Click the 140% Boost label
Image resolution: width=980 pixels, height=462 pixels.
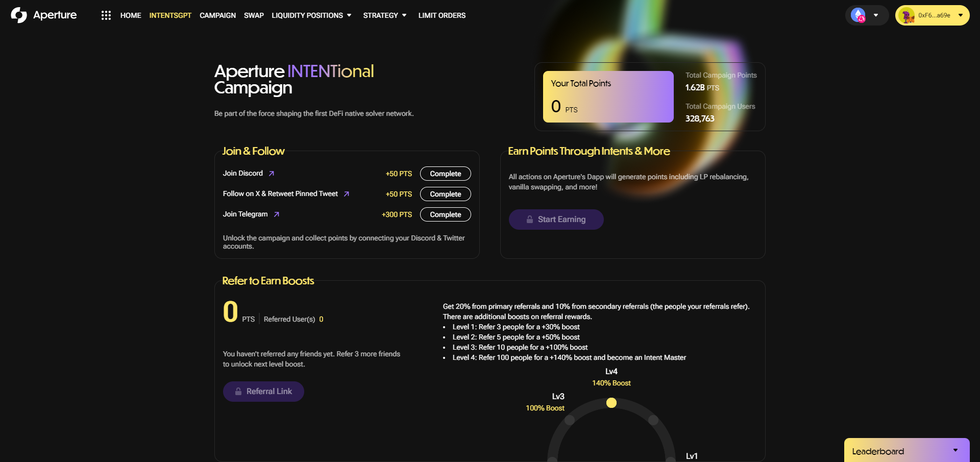[x=611, y=383]
